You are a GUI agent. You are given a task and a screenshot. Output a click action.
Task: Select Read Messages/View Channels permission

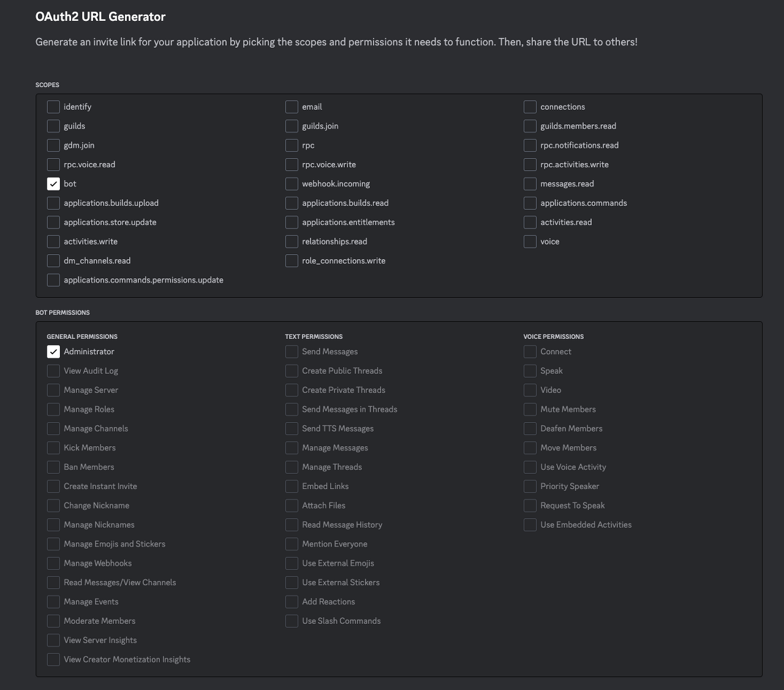pos(53,583)
